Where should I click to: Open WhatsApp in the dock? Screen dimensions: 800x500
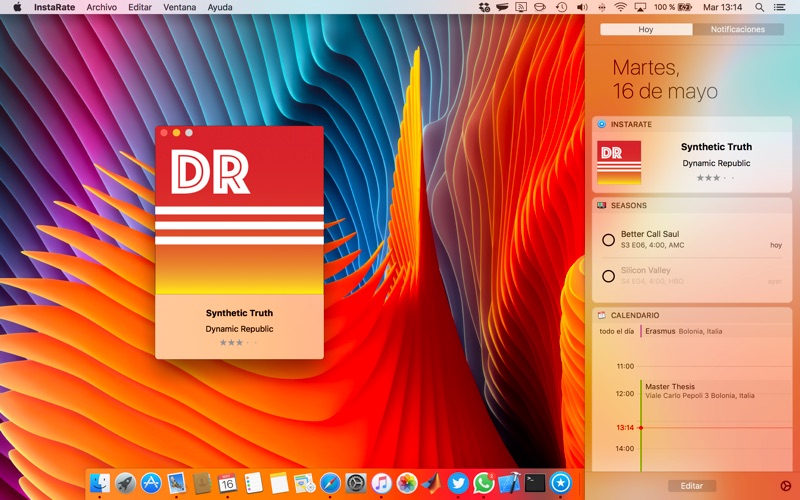tap(484, 484)
